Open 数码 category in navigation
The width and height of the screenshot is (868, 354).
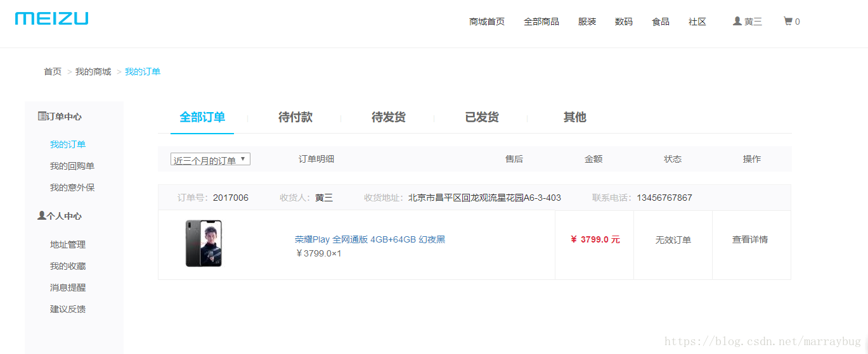[624, 22]
